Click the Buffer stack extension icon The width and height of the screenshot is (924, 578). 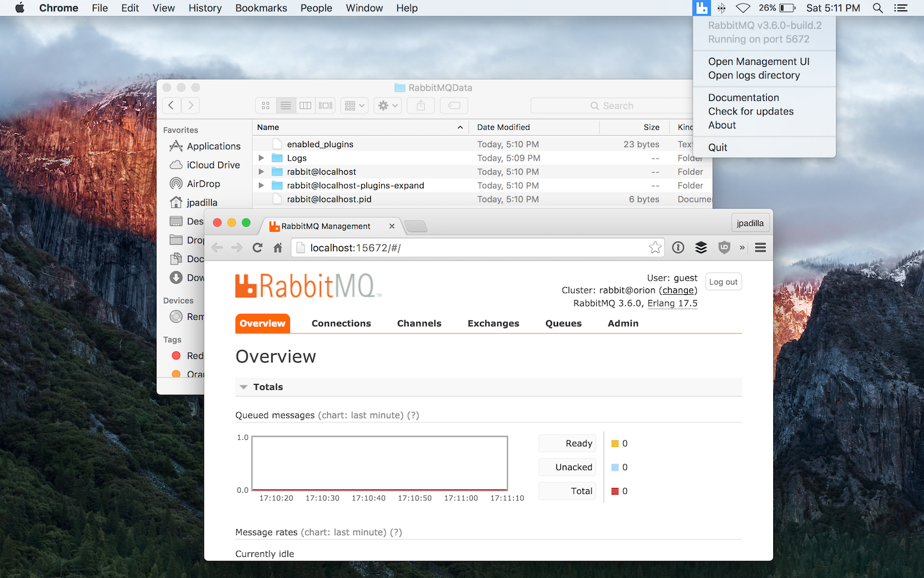(701, 247)
